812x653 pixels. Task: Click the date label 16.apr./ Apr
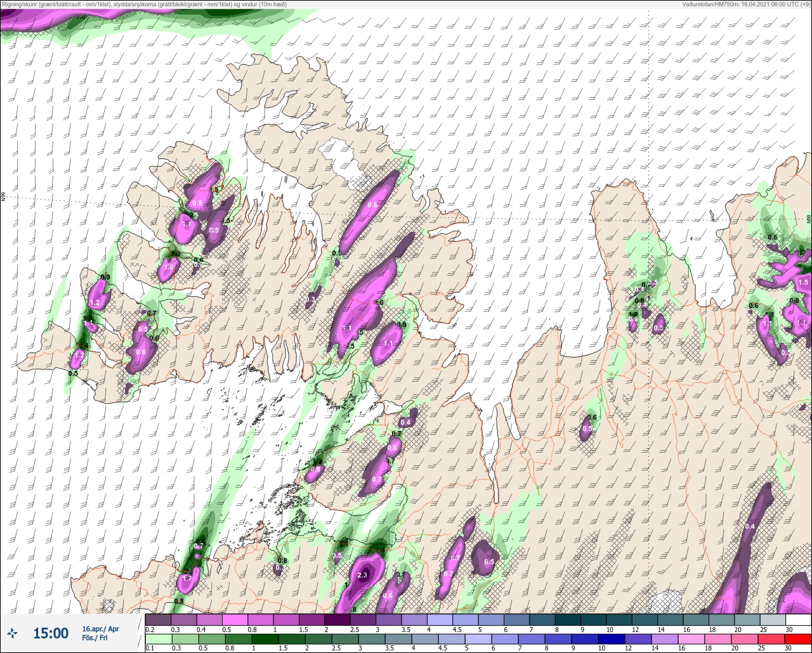[100, 629]
